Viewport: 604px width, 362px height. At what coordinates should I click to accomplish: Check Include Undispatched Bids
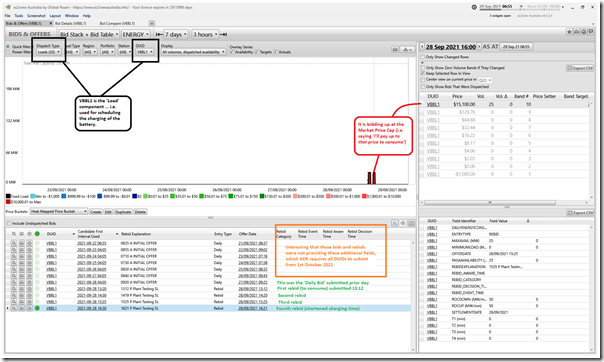pos(8,223)
